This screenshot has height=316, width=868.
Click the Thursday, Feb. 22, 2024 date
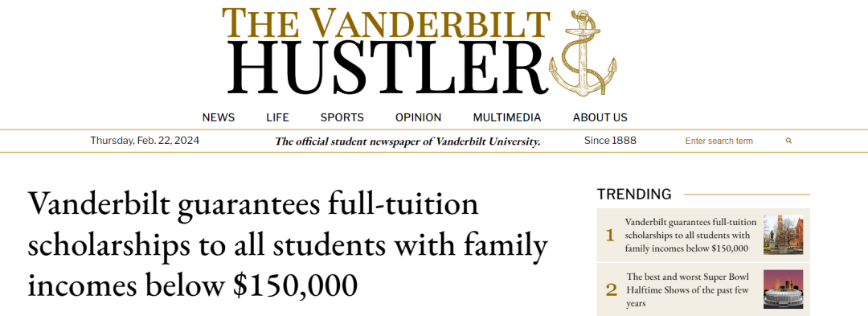pos(145,141)
